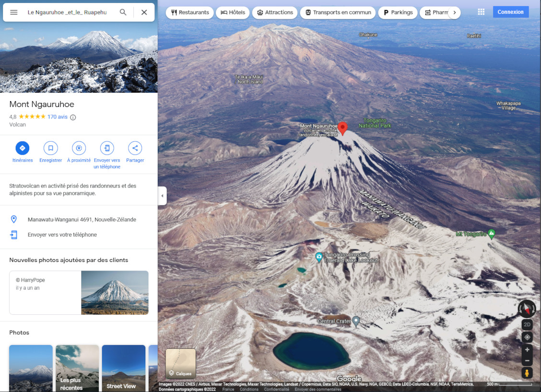The width and height of the screenshot is (541, 392).
Task: Send to phone via Envoyer vers un téléphone
Action: pyautogui.click(x=107, y=148)
